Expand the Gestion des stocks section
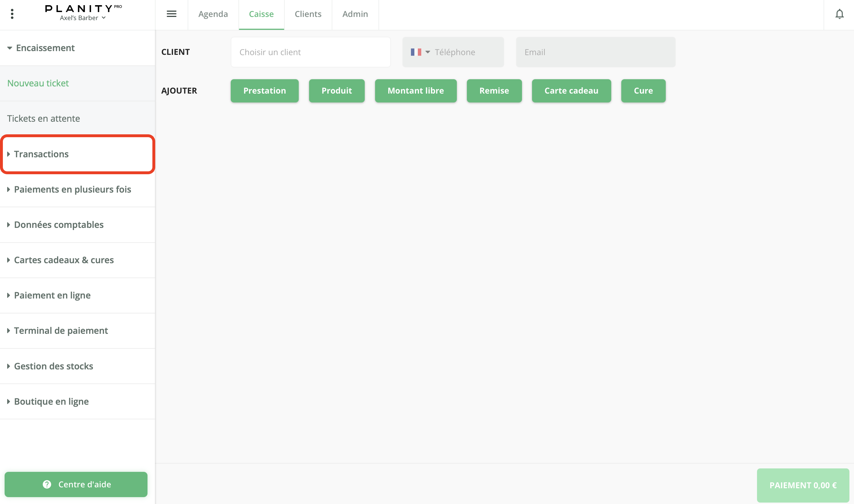 (x=53, y=366)
